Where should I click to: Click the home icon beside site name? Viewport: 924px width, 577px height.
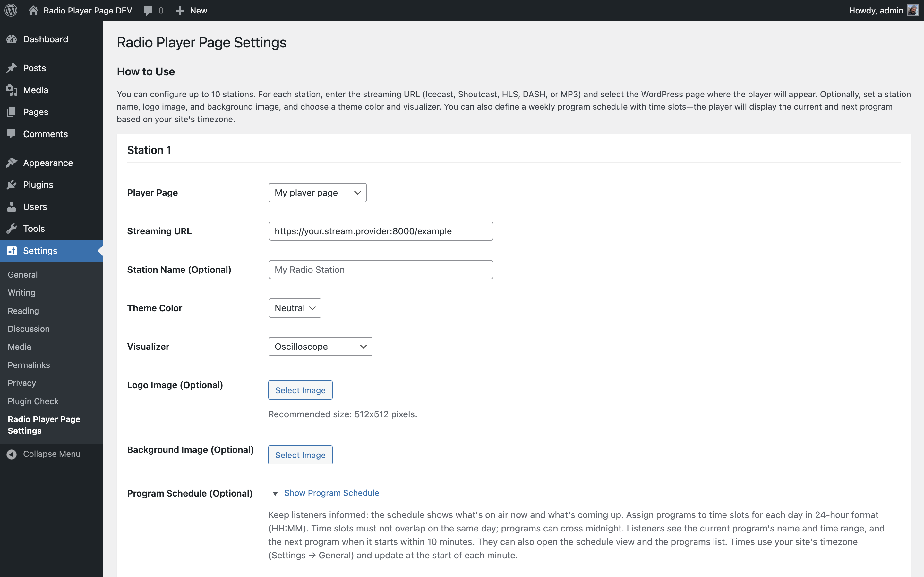pyautogui.click(x=33, y=10)
